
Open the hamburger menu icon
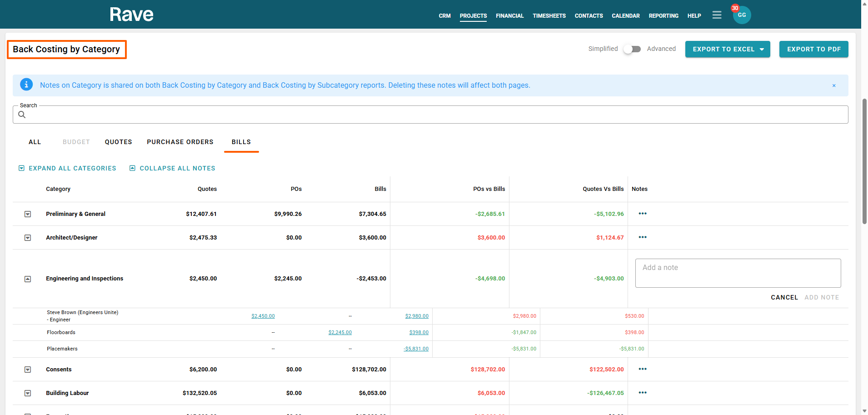click(717, 15)
